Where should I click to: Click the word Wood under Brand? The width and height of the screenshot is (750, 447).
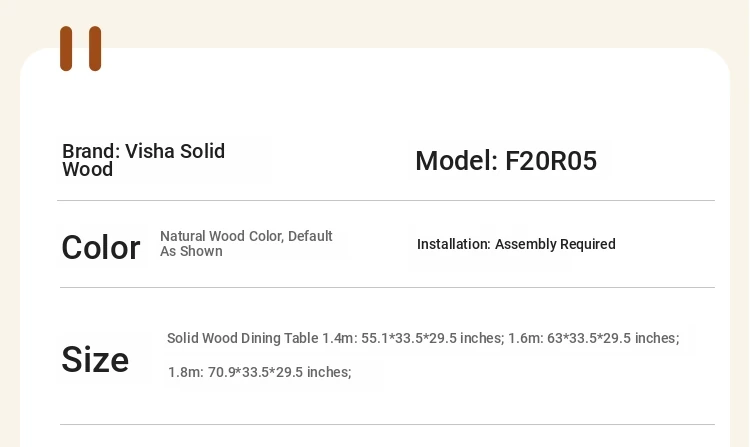pyautogui.click(x=88, y=170)
